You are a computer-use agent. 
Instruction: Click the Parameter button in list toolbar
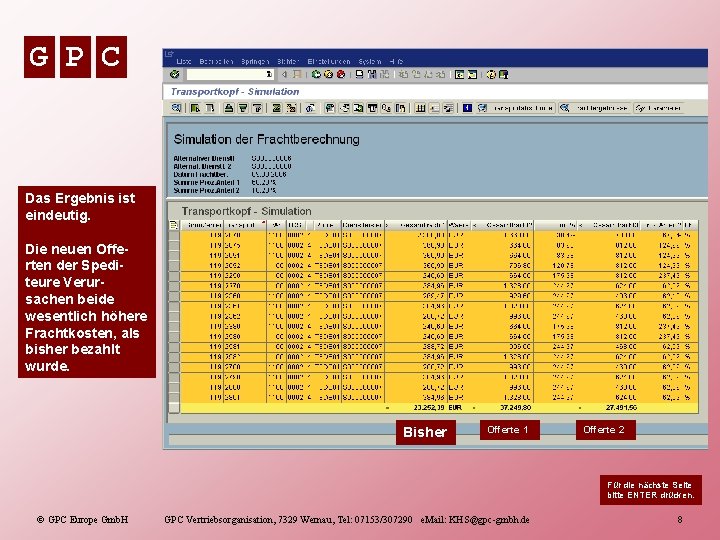pyautogui.click(x=659, y=108)
